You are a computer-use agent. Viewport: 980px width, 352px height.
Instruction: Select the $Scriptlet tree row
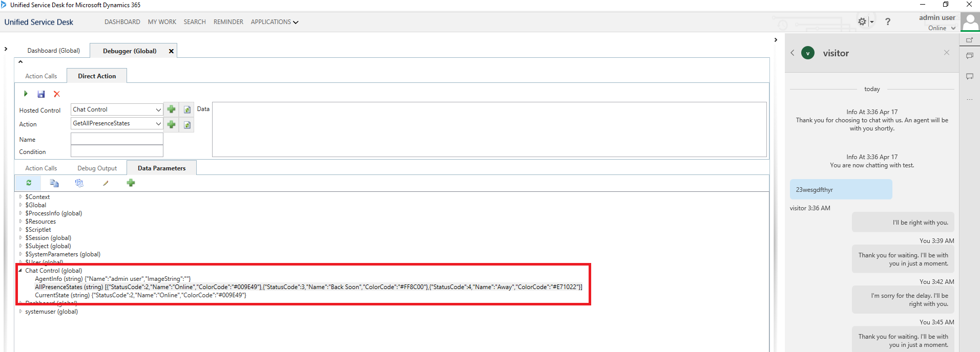38,230
